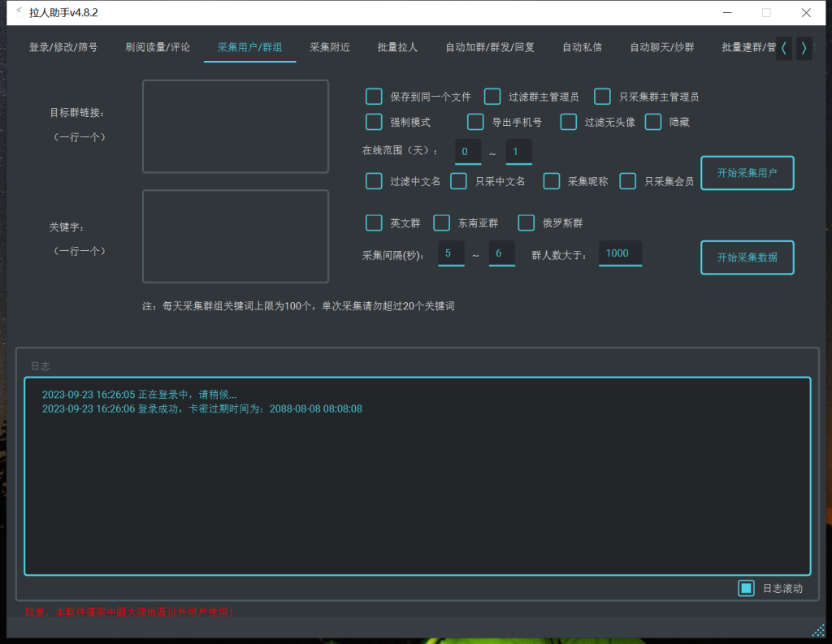
Task: Click the right chevron to scroll tabs
Action: [804, 48]
